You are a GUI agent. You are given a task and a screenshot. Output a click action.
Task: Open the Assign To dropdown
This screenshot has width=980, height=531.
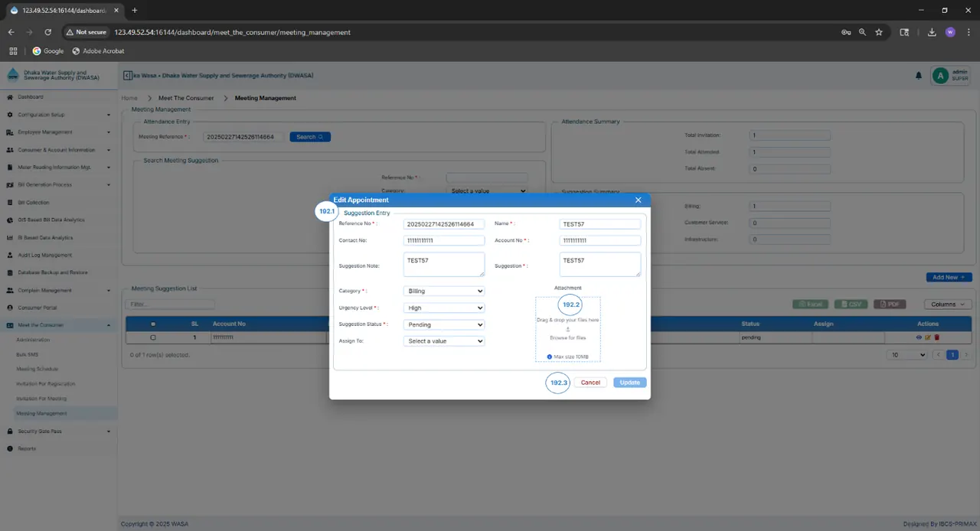pos(444,341)
